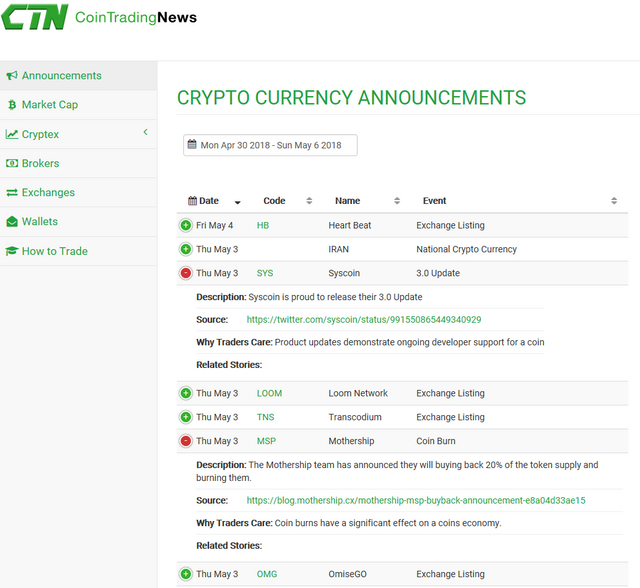Sort by Code column arrows
This screenshot has width=640, height=588.
click(x=309, y=201)
